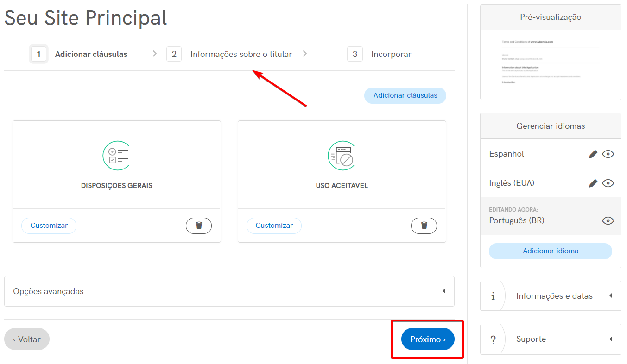Image resolution: width=627 pixels, height=364 pixels.
Task: Expand the Informações e datas panel arrow
Action: pos(611,296)
